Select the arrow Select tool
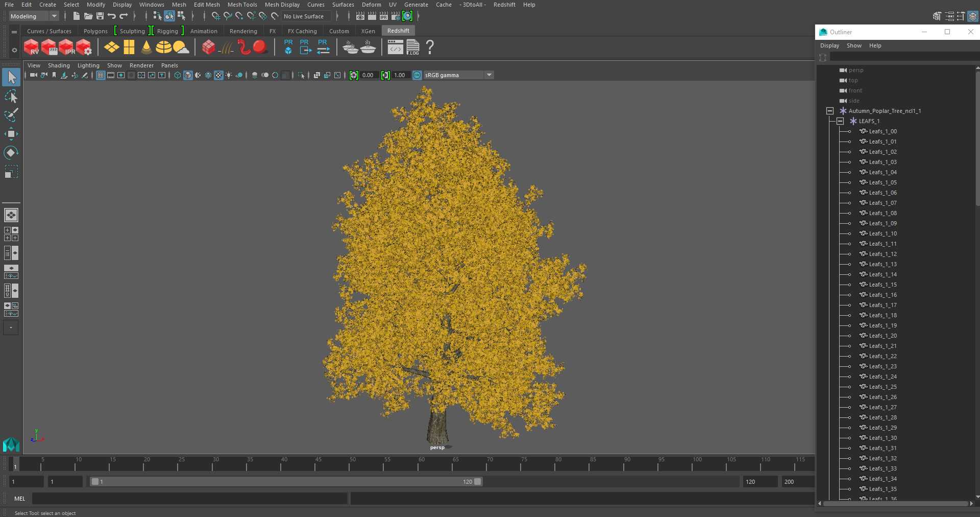The width and height of the screenshot is (980, 517). point(11,78)
